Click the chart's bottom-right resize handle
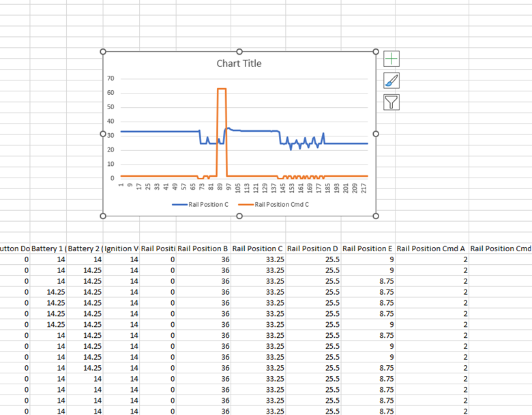Screen dimensions: 532x415 (376, 216)
